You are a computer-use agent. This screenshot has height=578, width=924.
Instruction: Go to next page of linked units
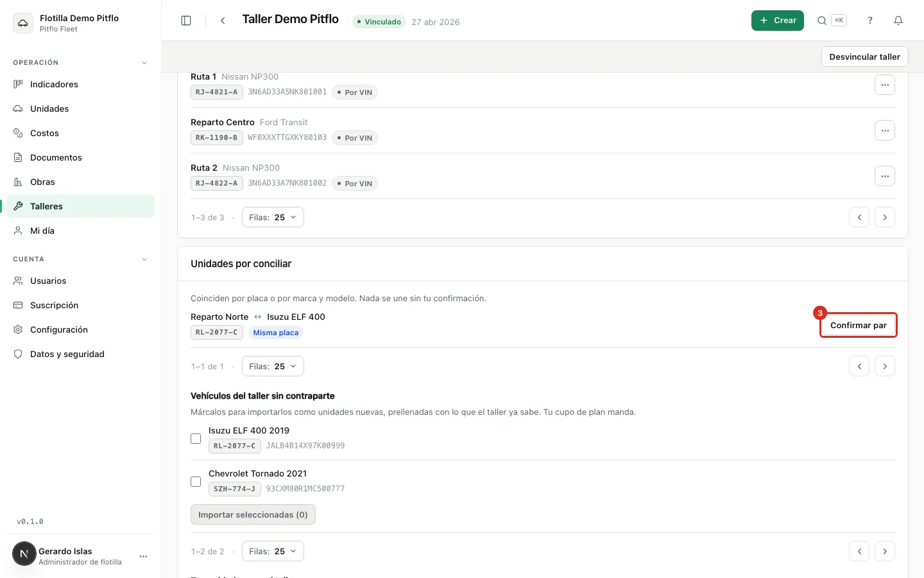(885, 217)
